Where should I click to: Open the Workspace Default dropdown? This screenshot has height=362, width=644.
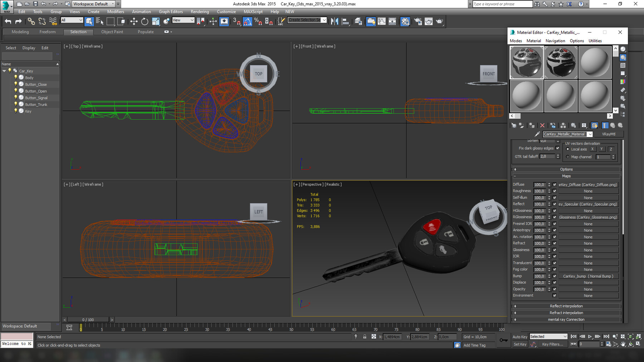click(93, 4)
